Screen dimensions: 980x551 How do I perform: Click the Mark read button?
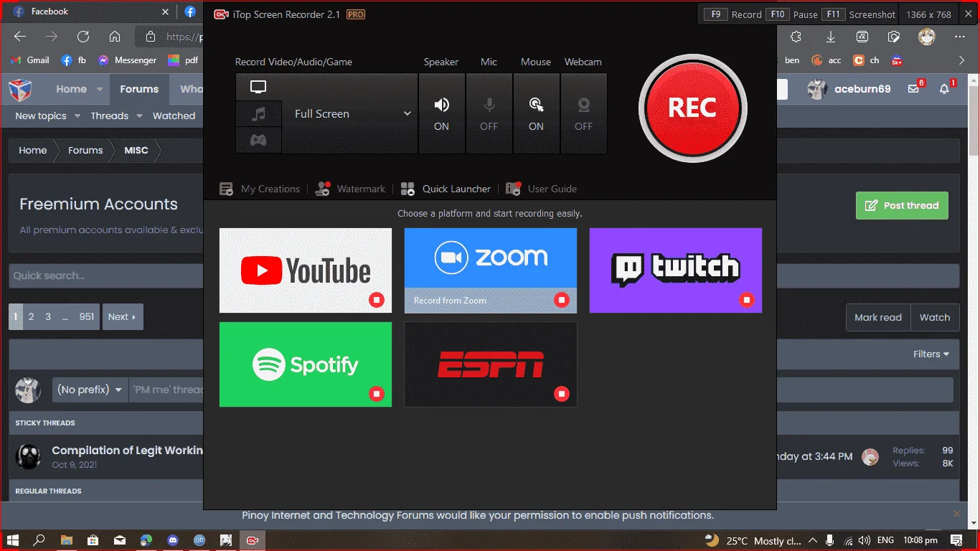pyautogui.click(x=878, y=317)
